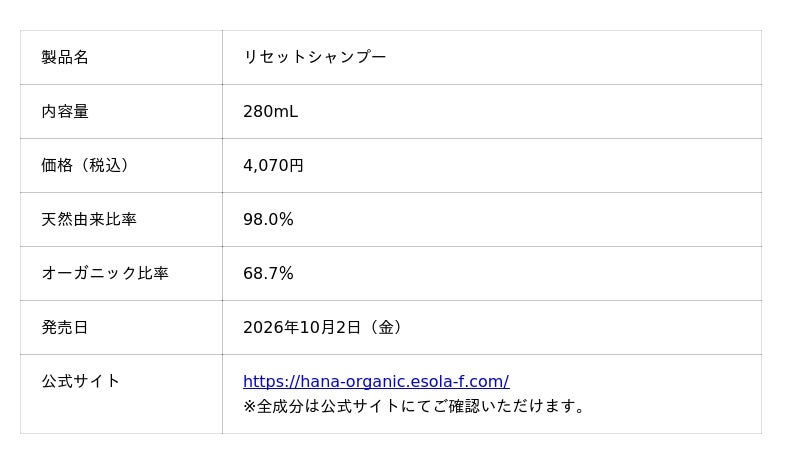Screen dimensions: 800x464
Task: Click the 円 symbol after 4,070
Action: pyautogui.click(x=296, y=165)
